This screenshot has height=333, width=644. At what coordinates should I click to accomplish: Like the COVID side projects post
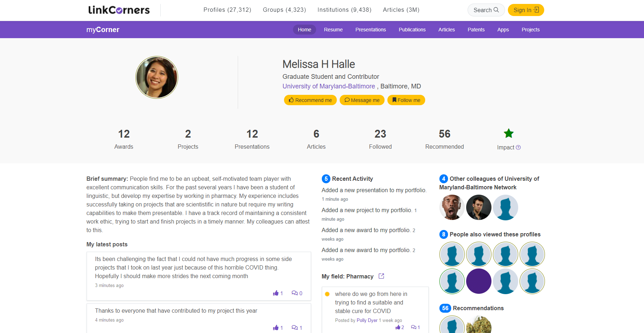[x=276, y=293]
